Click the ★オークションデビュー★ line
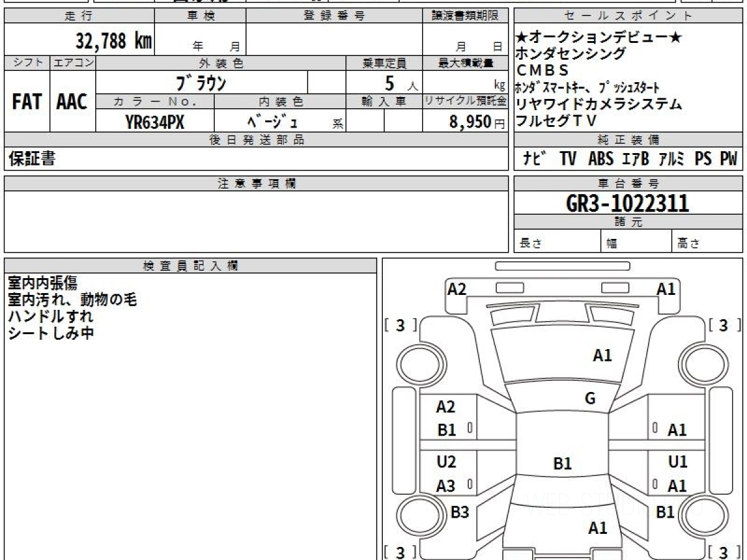The image size is (747, 560). click(599, 39)
